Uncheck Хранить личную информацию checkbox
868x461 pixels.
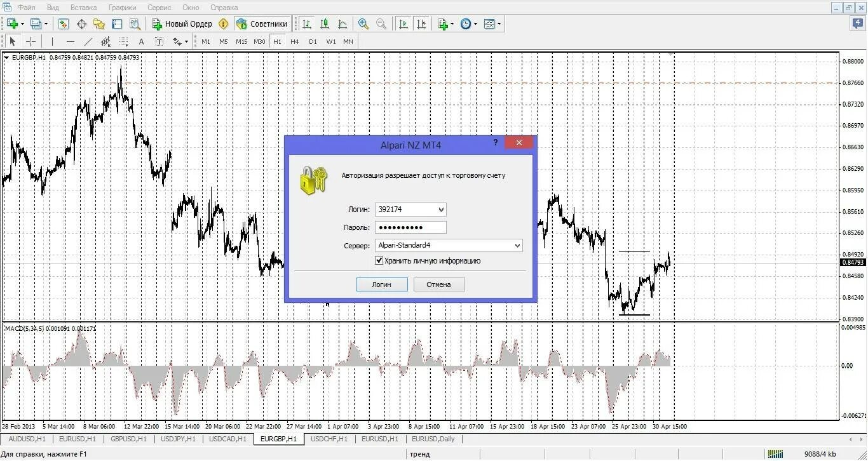[x=379, y=260]
